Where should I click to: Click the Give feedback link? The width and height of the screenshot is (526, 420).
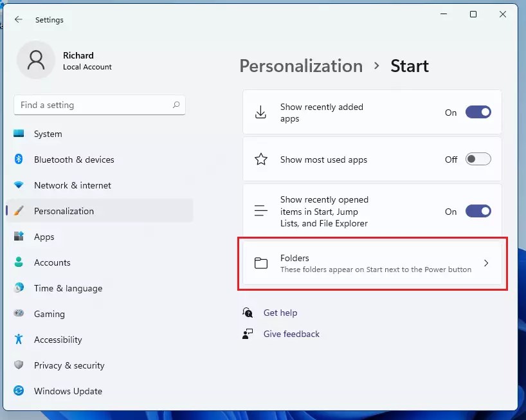[291, 334]
